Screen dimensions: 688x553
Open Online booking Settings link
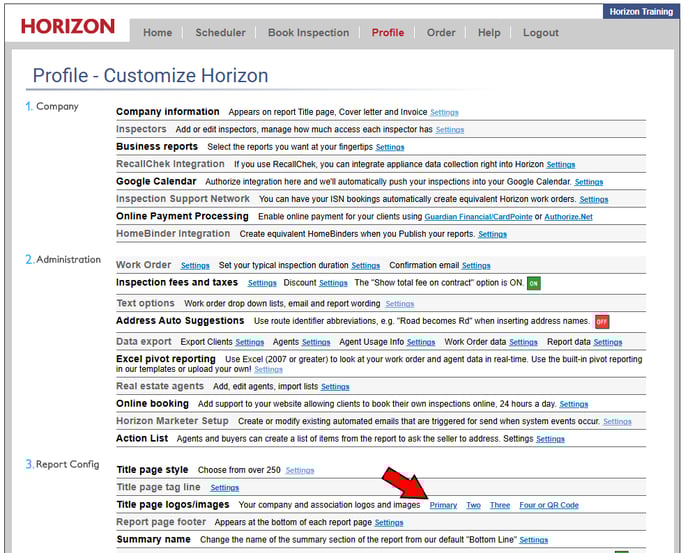[x=573, y=405]
